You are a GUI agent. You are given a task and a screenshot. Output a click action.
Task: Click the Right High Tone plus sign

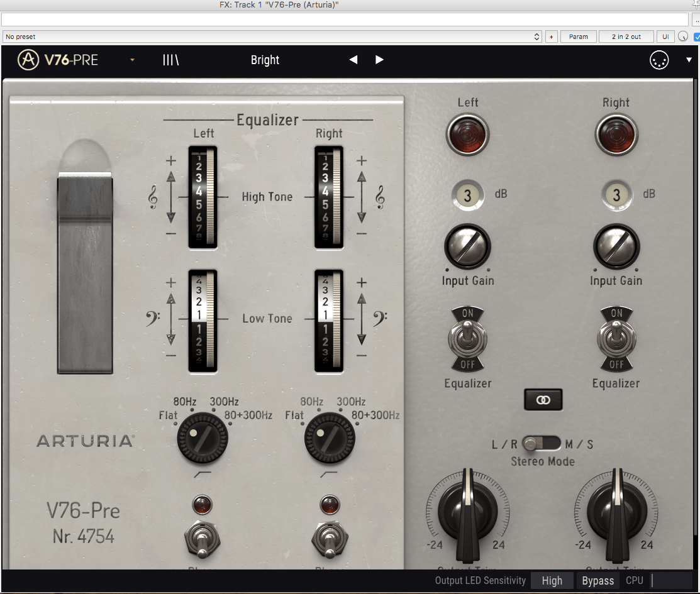coord(362,161)
